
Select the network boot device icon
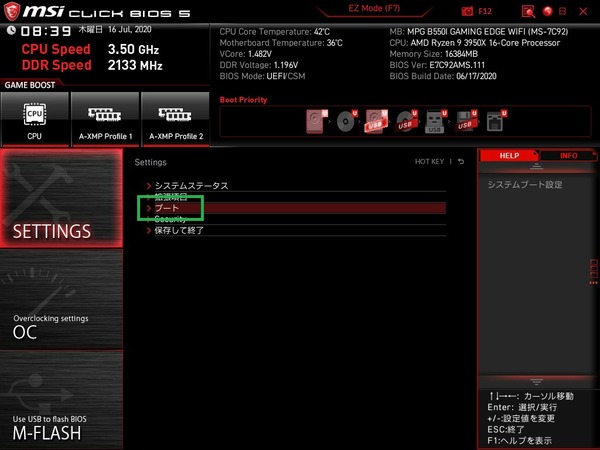point(495,121)
